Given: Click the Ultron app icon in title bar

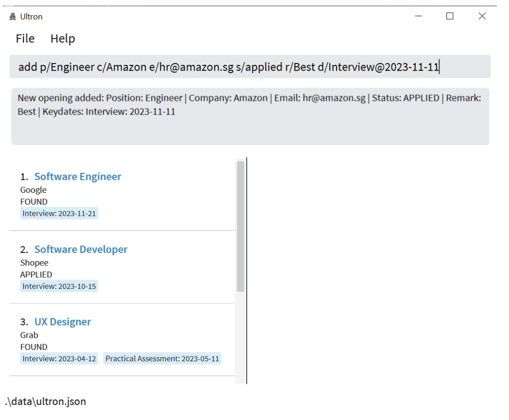Looking at the screenshot, I should click(x=13, y=17).
